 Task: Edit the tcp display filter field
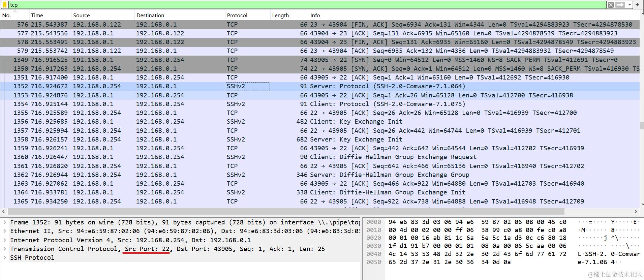tap(307, 5)
